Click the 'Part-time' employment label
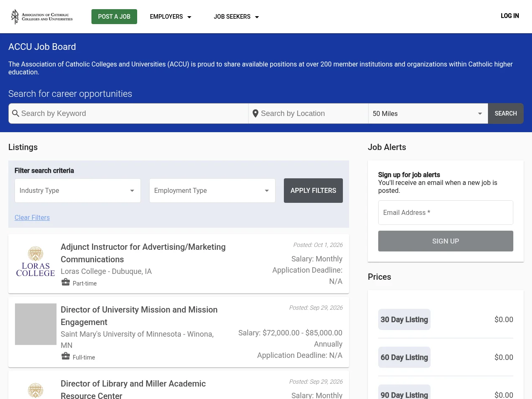The width and height of the screenshot is (532, 399). (x=85, y=283)
